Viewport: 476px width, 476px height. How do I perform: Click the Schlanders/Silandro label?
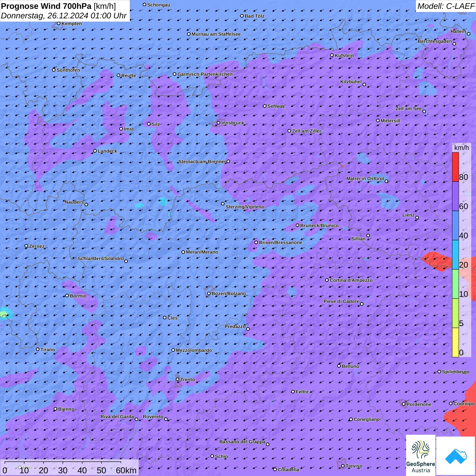coord(101,258)
